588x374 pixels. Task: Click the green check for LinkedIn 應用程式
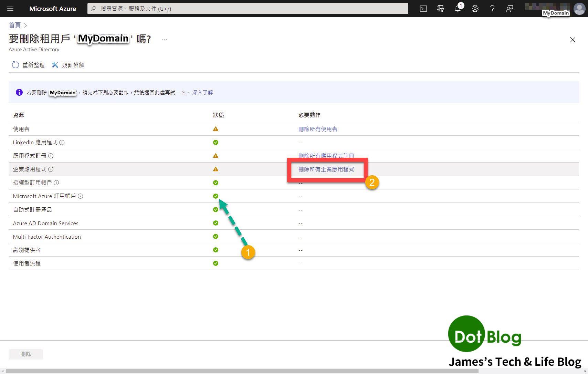coord(216,142)
